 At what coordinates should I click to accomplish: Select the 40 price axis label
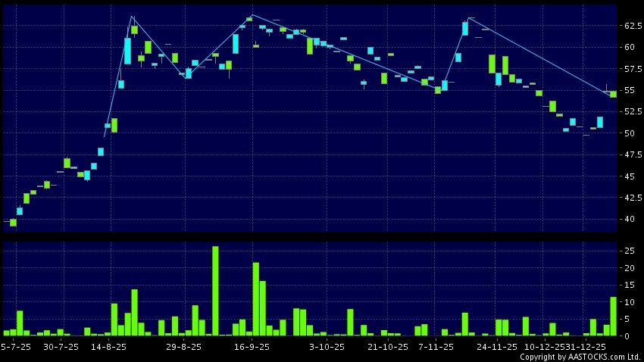click(x=628, y=220)
